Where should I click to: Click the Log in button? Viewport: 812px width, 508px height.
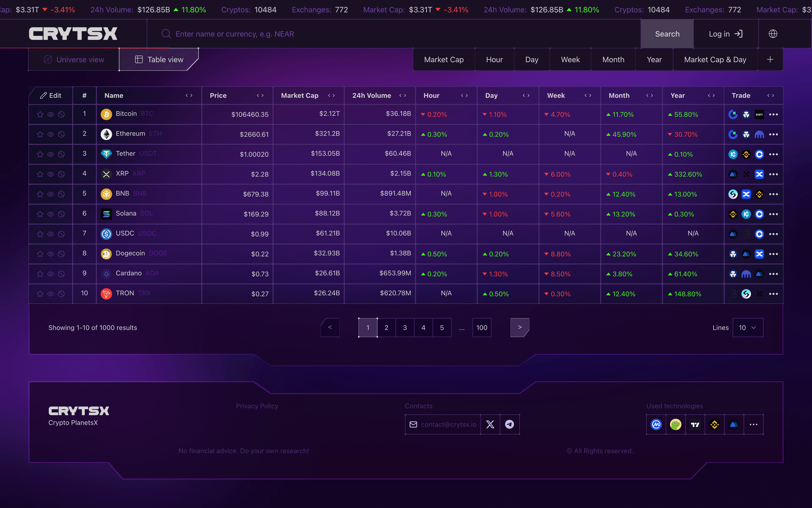tap(726, 34)
